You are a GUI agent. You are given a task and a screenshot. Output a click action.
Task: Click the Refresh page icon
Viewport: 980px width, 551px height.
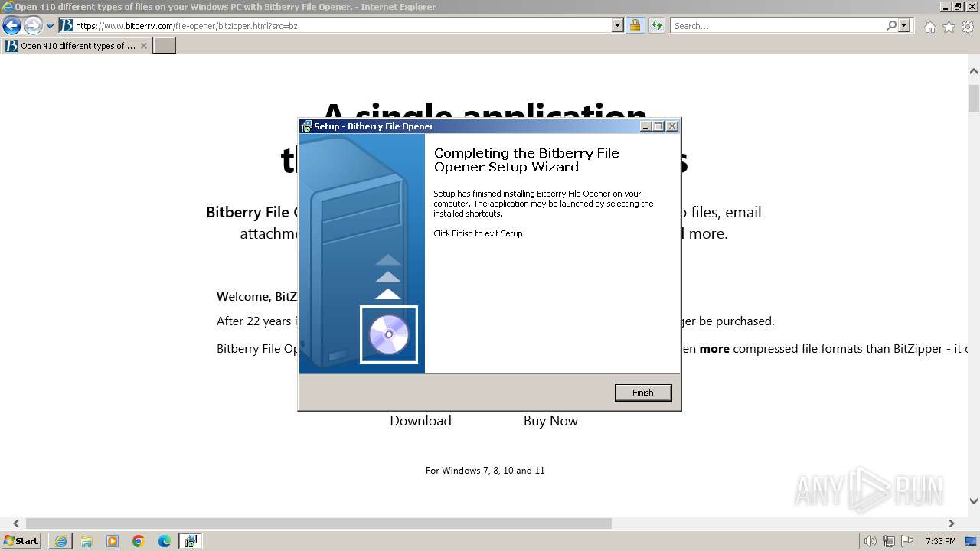(656, 25)
